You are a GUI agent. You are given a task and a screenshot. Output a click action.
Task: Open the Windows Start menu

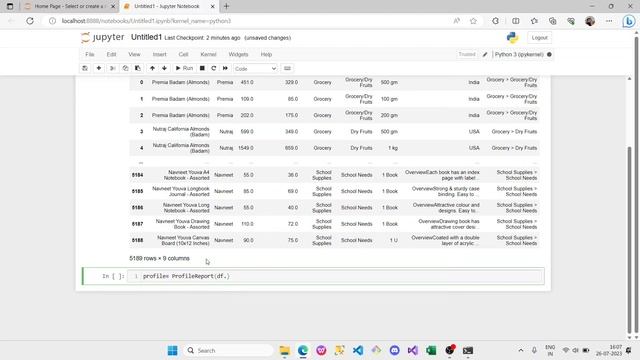click(x=173, y=351)
